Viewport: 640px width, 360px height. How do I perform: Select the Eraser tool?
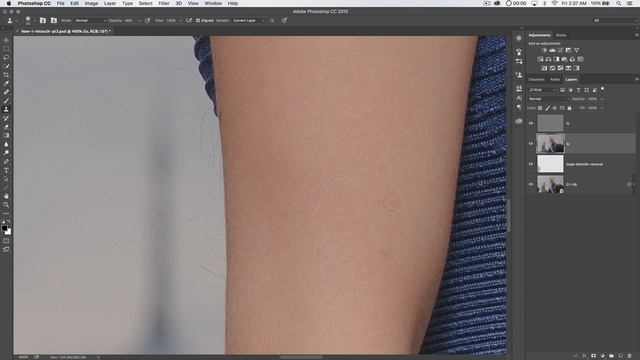tap(6, 127)
